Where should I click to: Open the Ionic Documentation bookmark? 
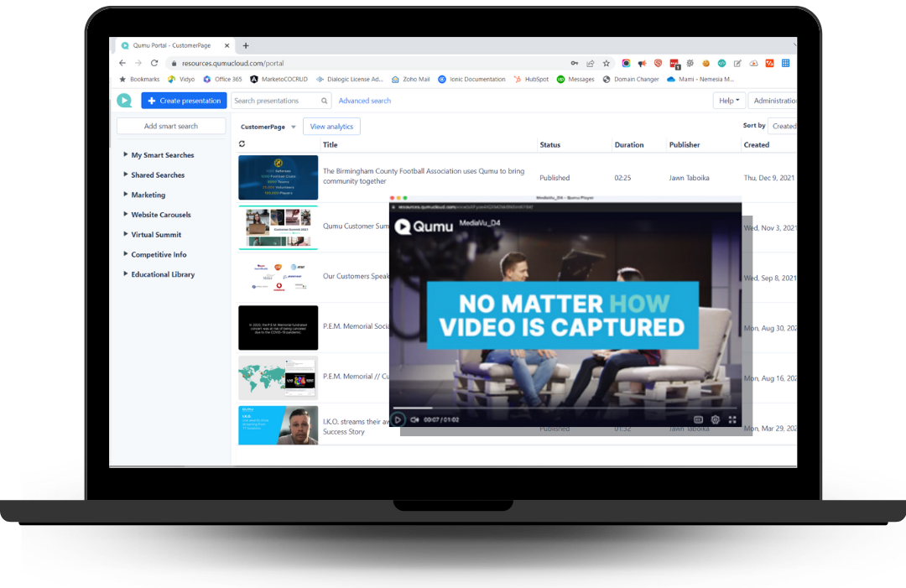(471, 79)
